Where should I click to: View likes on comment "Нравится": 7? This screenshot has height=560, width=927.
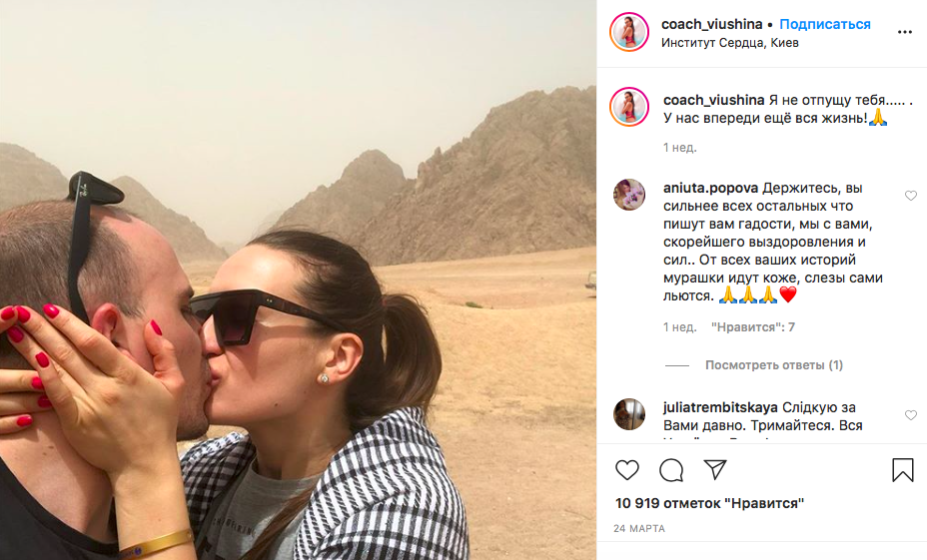click(752, 326)
